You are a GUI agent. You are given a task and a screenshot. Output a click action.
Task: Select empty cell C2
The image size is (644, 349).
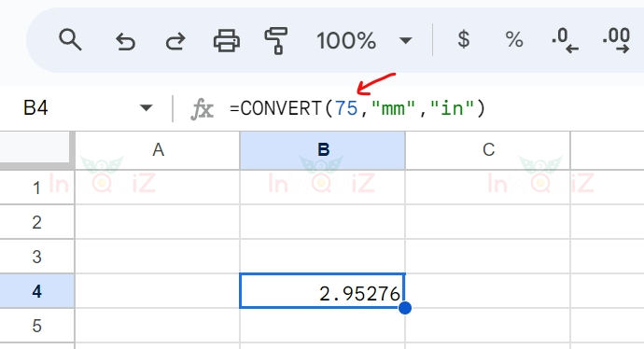[x=488, y=222]
